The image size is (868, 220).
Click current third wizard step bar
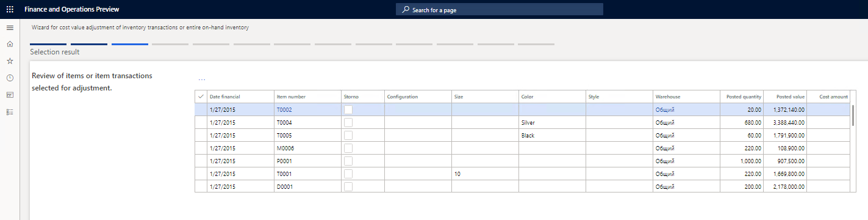coord(130,44)
